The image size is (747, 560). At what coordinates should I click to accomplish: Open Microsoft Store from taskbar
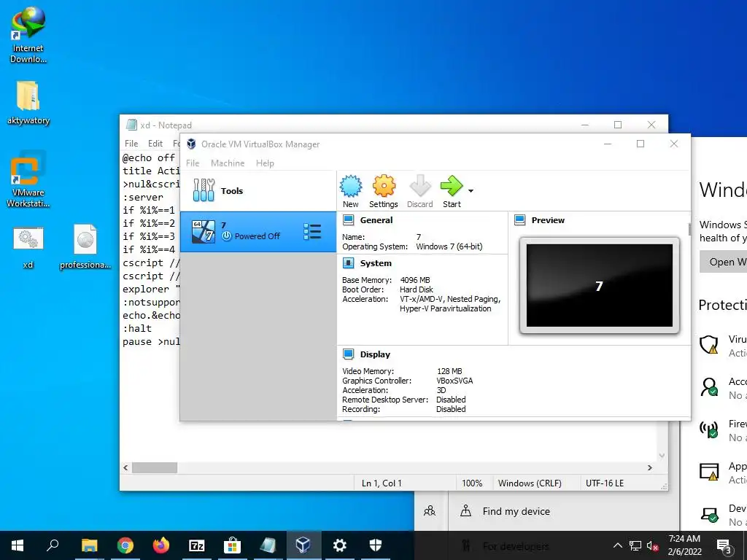tap(233, 545)
